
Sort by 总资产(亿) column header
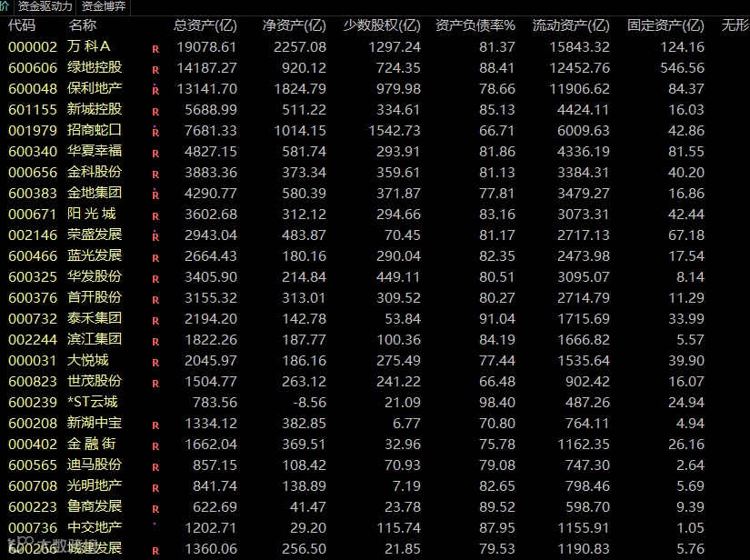(x=205, y=25)
